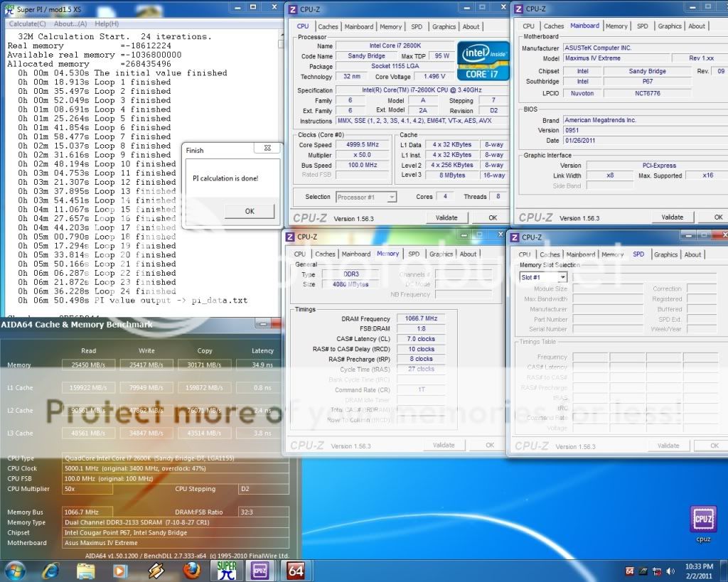
Task: Click the Core Speed 4999.5 MHz field
Action: (362, 145)
